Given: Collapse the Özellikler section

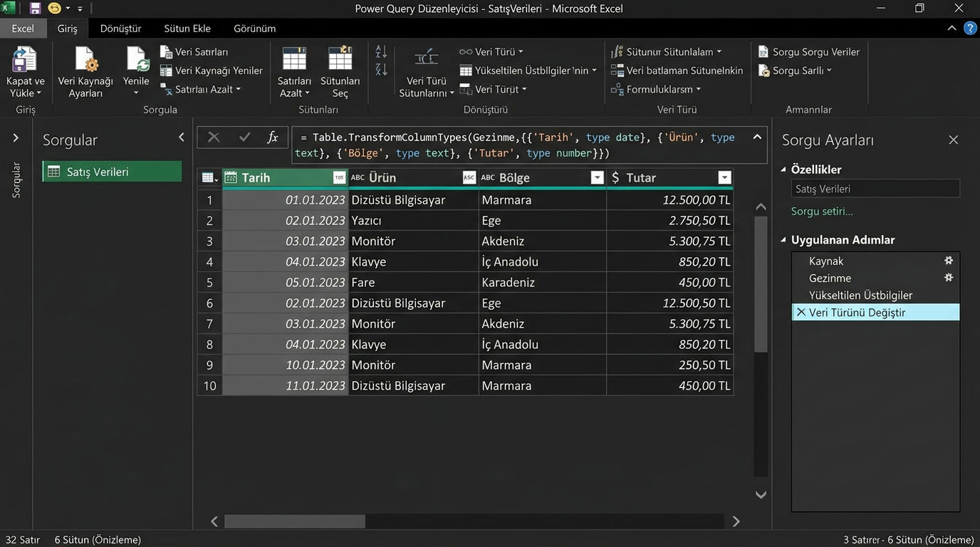Looking at the screenshot, I should [x=784, y=170].
